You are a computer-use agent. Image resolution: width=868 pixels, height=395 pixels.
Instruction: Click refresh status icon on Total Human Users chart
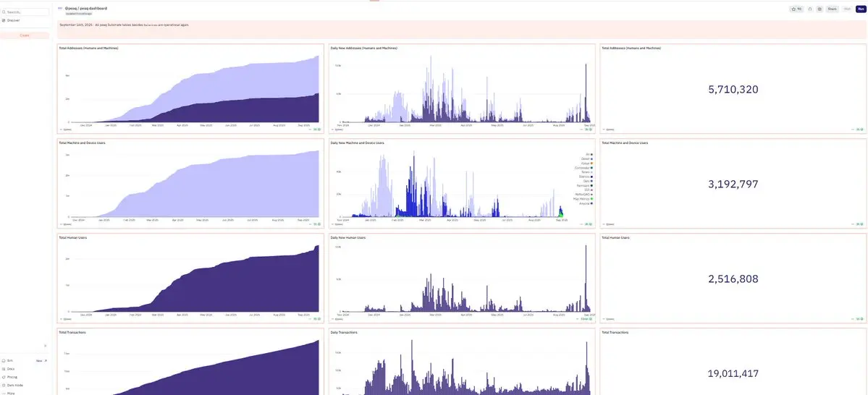(x=319, y=318)
